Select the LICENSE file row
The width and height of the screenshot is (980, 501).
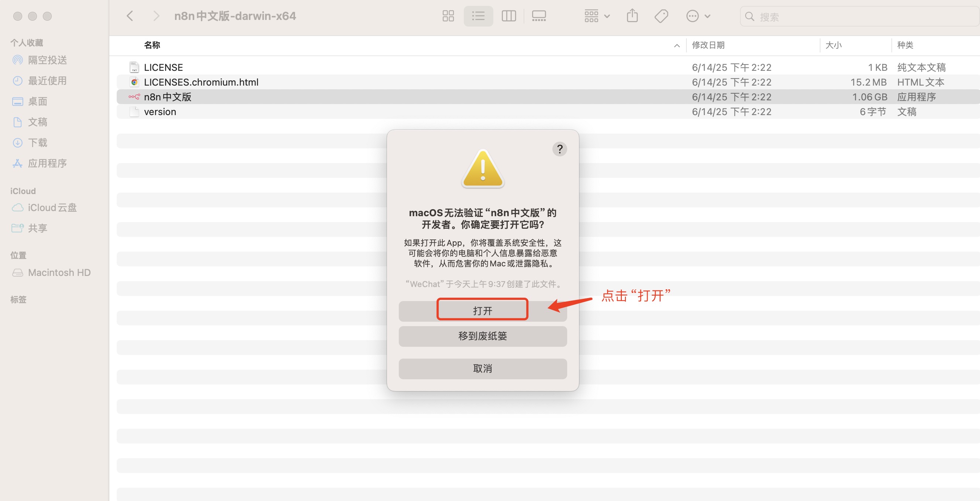point(548,67)
